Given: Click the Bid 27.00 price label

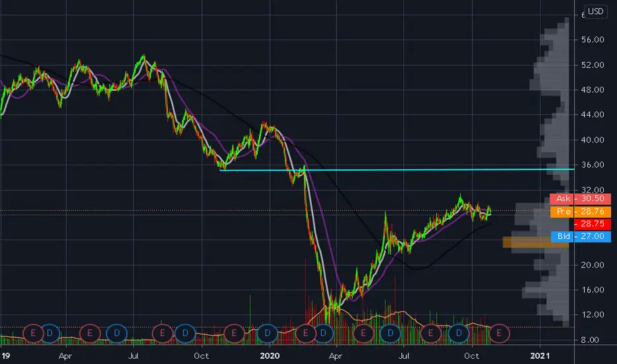Looking at the screenshot, I should tap(581, 236).
